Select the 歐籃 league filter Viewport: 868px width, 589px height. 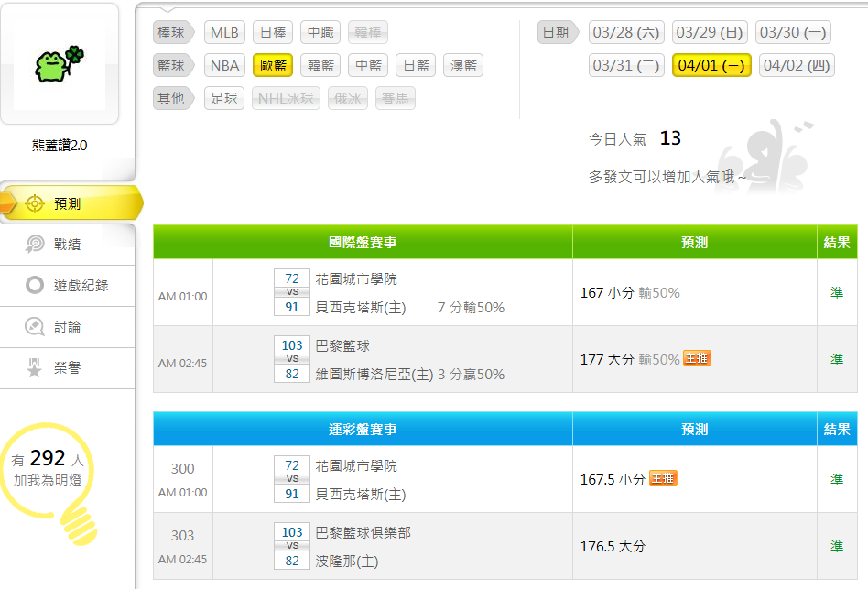click(x=273, y=66)
